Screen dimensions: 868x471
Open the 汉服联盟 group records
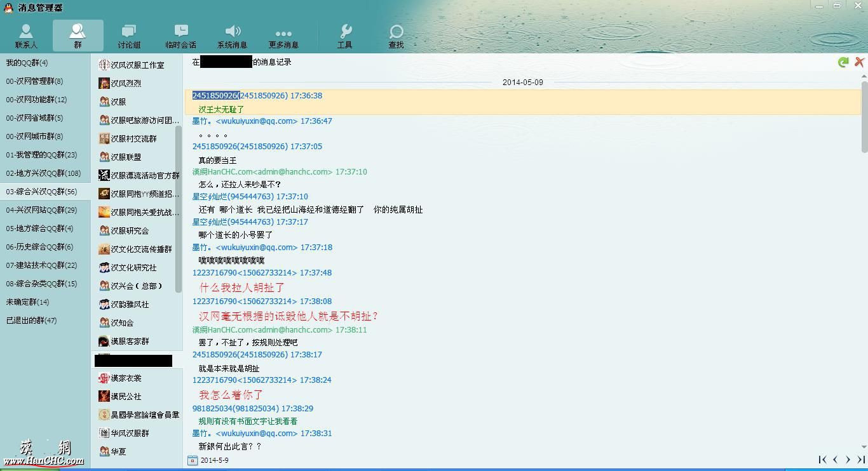(x=126, y=157)
